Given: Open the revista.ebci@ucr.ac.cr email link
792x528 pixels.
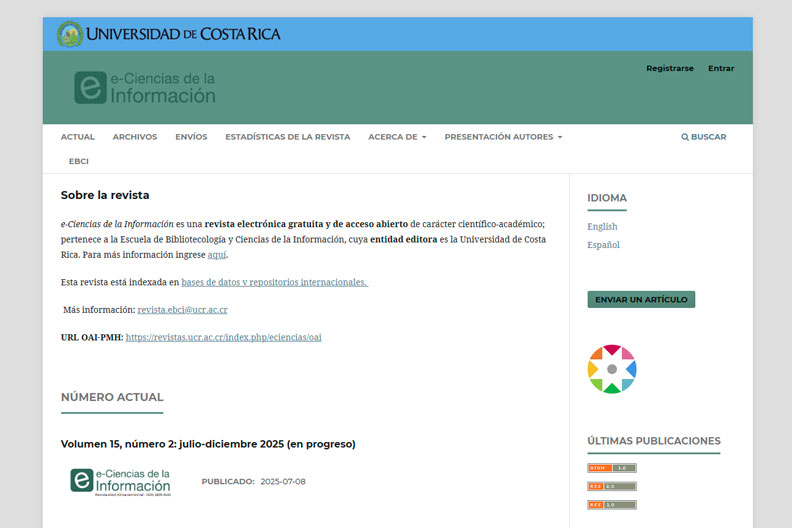Looking at the screenshot, I should [182, 310].
